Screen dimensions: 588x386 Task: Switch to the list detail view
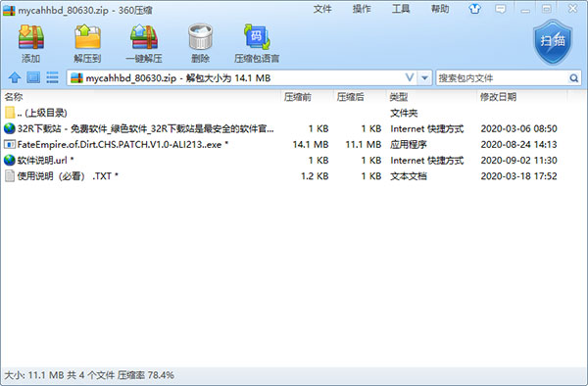pos(52,78)
